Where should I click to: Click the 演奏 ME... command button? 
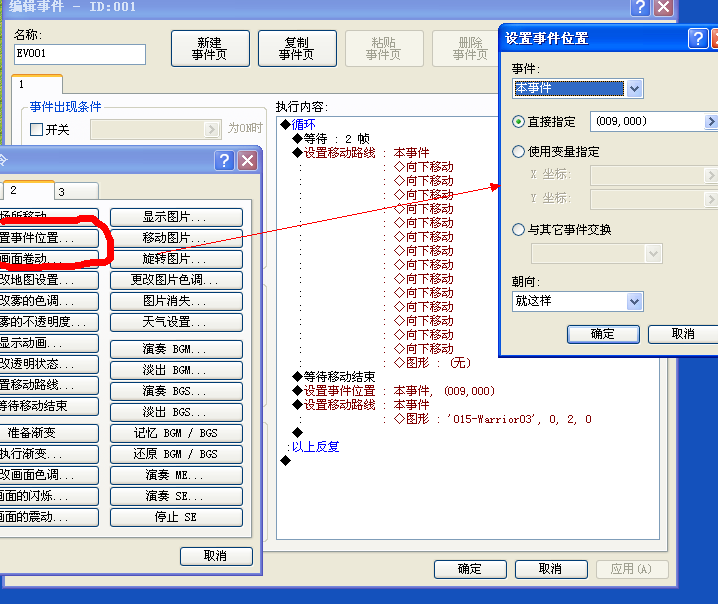coord(176,476)
